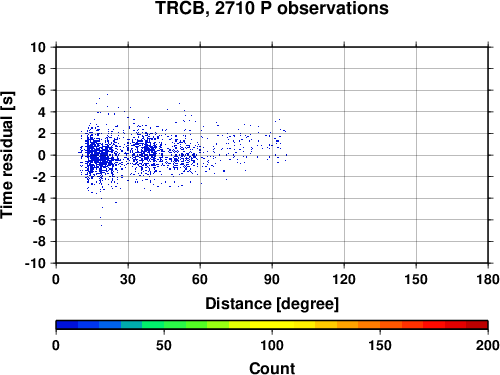
Task: Click the dark blue start of colorbar
Action: 67,325
